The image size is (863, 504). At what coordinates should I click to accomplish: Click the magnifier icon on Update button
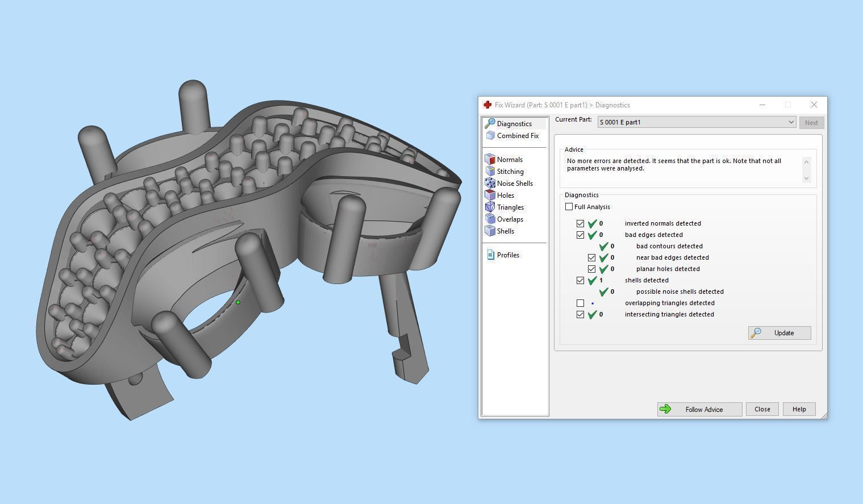point(756,333)
